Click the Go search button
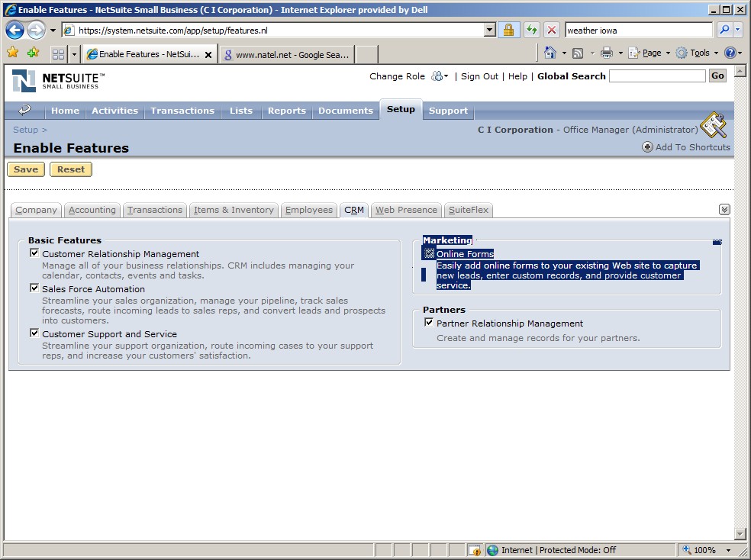This screenshot has width=751, height=560. (717, 76)
